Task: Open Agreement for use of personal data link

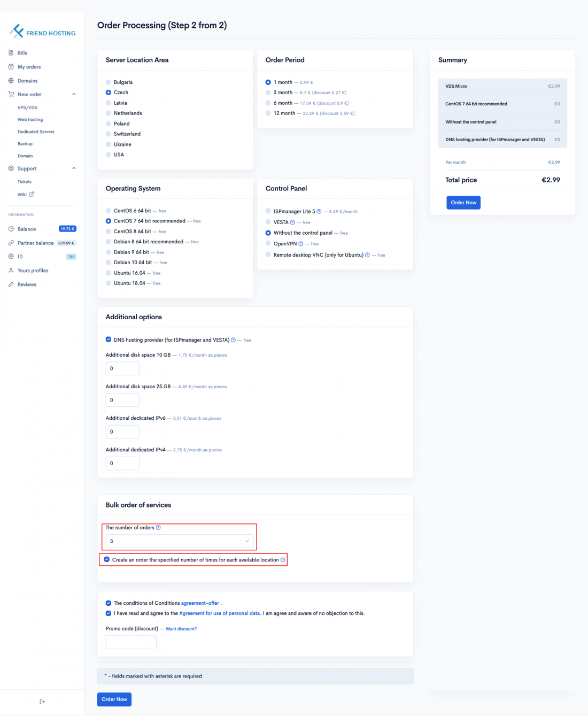Action: coord(220,613)
